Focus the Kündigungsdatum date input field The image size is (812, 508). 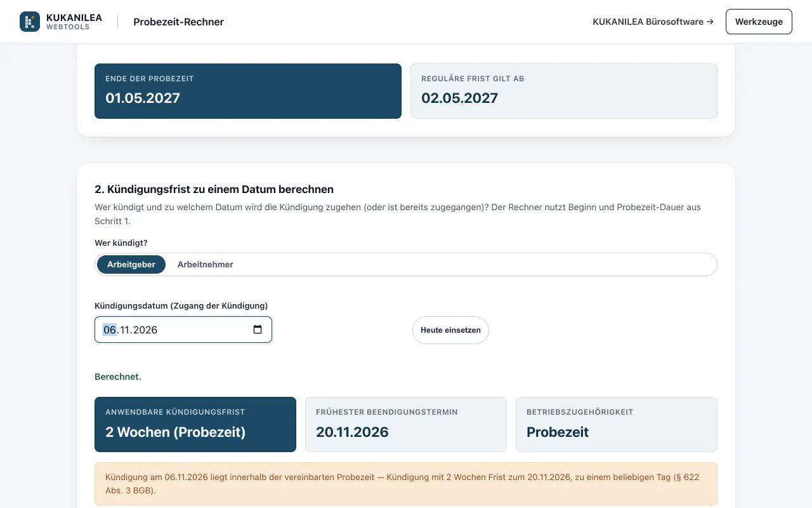tap(183, 330)
